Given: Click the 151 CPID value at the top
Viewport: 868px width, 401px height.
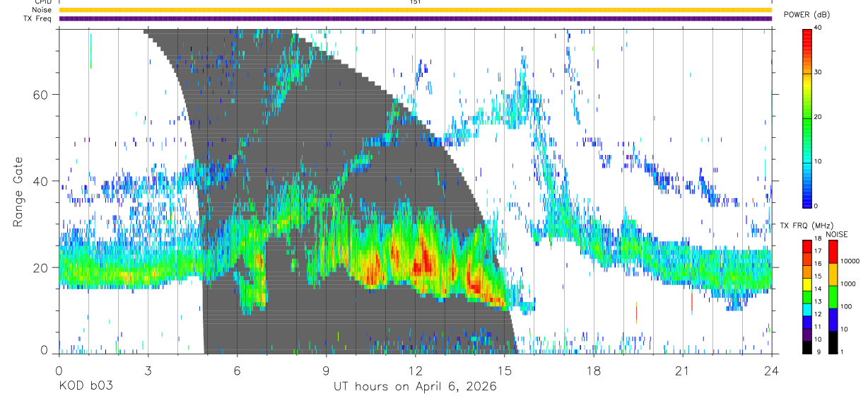Looking at the screenshot, I should point(415,2).
